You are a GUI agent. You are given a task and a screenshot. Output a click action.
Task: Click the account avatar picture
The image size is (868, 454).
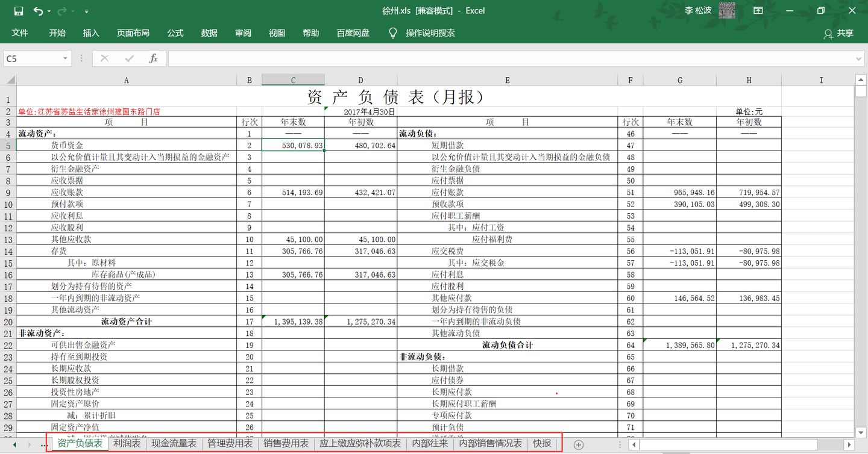pos(728,11)
